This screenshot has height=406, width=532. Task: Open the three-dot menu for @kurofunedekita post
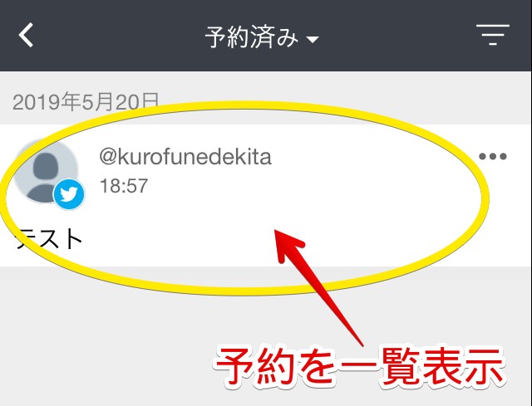[x=493, y=156]
